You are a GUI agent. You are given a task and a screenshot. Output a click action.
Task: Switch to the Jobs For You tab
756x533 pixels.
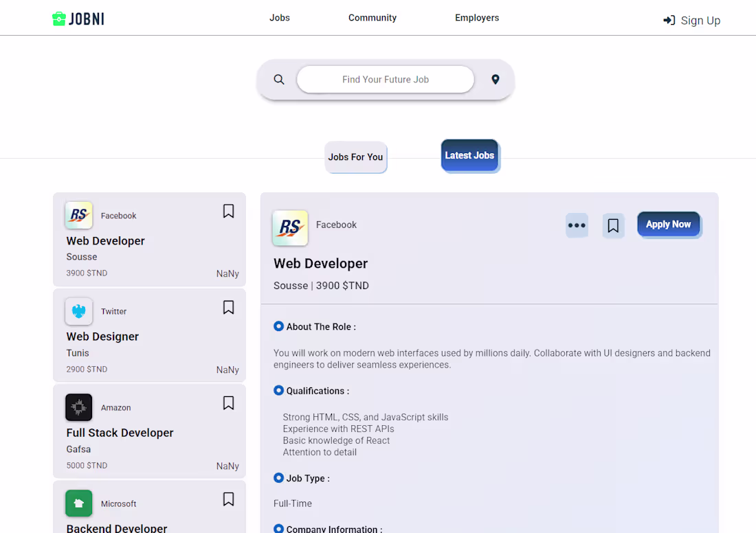(355, 157)
